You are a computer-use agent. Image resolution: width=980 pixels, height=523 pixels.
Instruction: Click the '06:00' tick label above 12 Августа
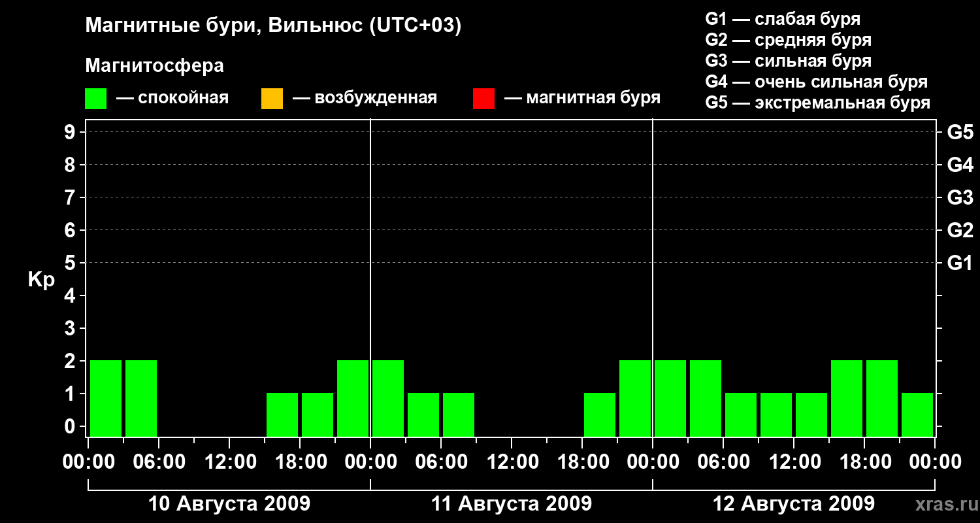[723, 462]
